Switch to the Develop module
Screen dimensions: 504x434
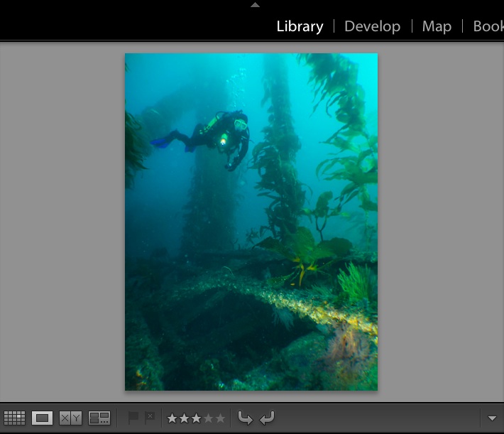(x=372, y=26)
